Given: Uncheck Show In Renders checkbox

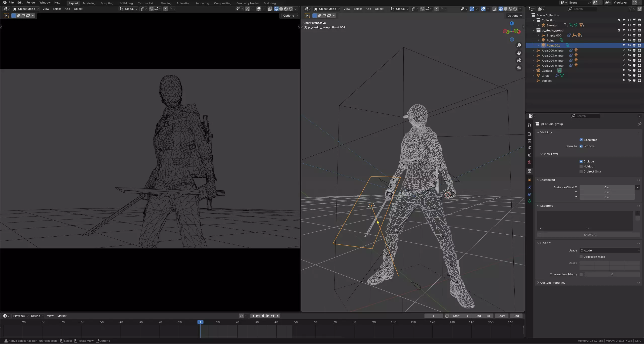Looking at the screenshot, I should [x=581, y=146].
